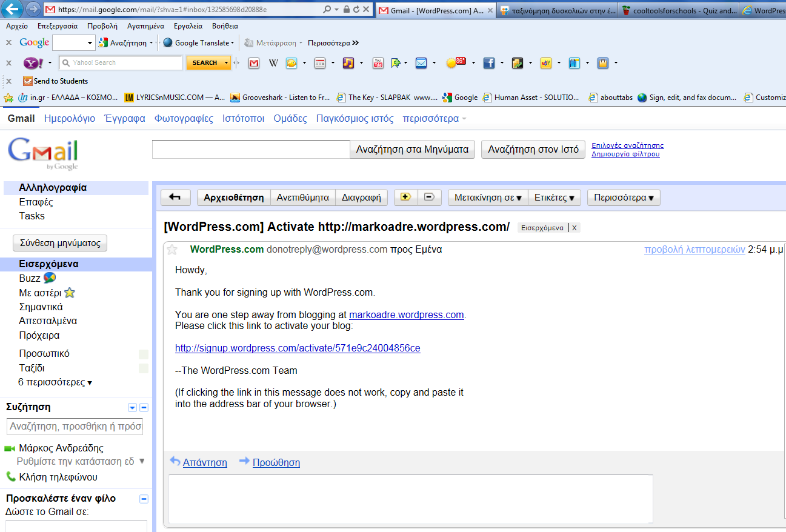Open the περισσότερα dropdown in Gmail top nav

tap(435, 119)
